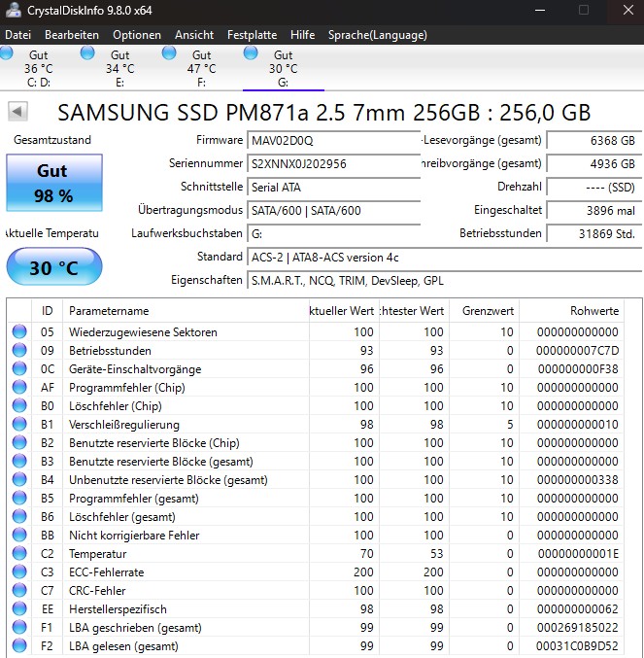Click status circle of drive G:

pos(251,53)
